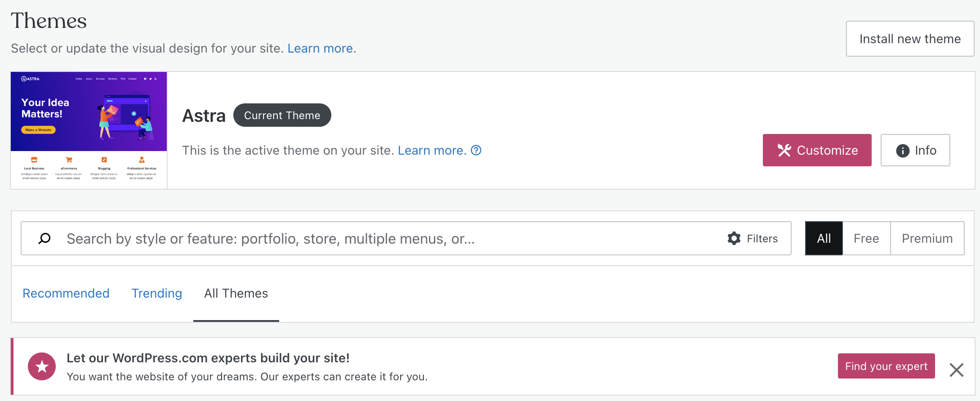Dismiss the experts banner with the X
This screenshot has height=401, width=980.
957,370
